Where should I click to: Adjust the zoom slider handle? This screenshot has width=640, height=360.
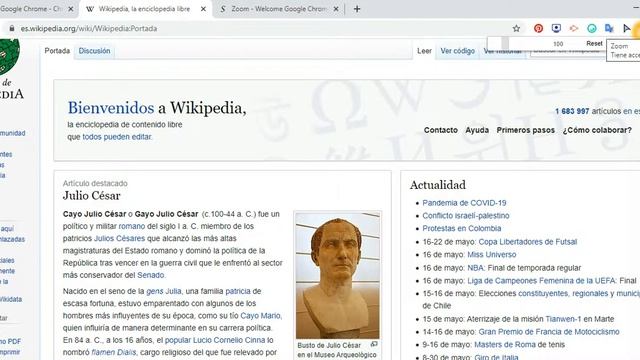pos(505,43)
